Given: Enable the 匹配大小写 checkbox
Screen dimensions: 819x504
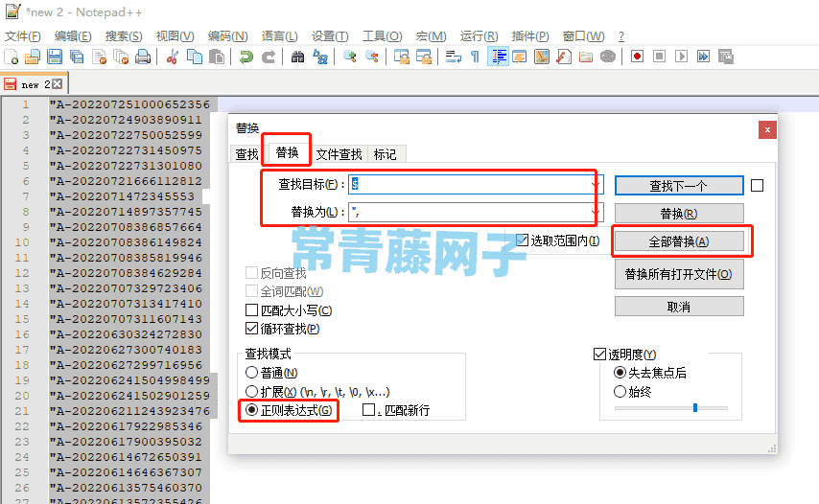Looking at the screenshot, I should pyautogui.click(x=252, y=310).
